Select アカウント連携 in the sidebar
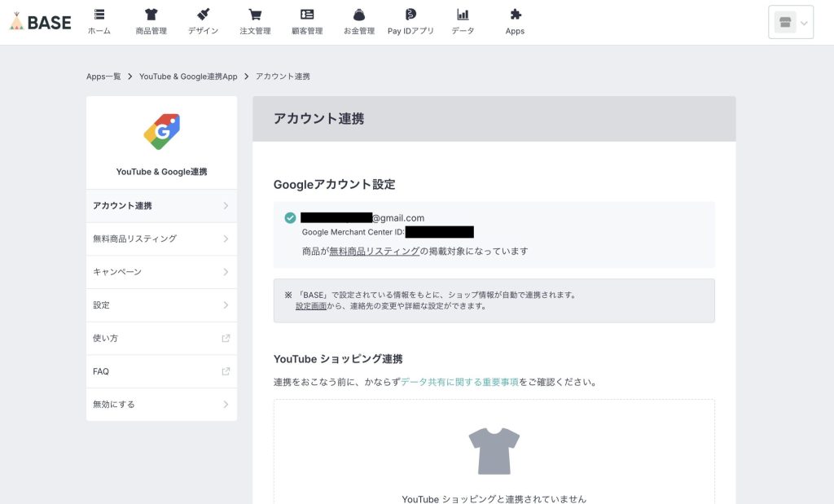 [x=162, y=206]
